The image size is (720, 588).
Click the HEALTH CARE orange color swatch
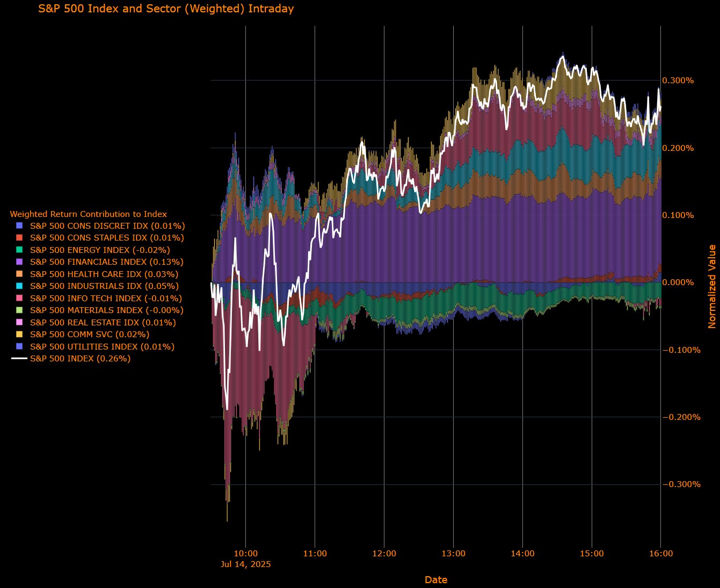pos(19,274)
